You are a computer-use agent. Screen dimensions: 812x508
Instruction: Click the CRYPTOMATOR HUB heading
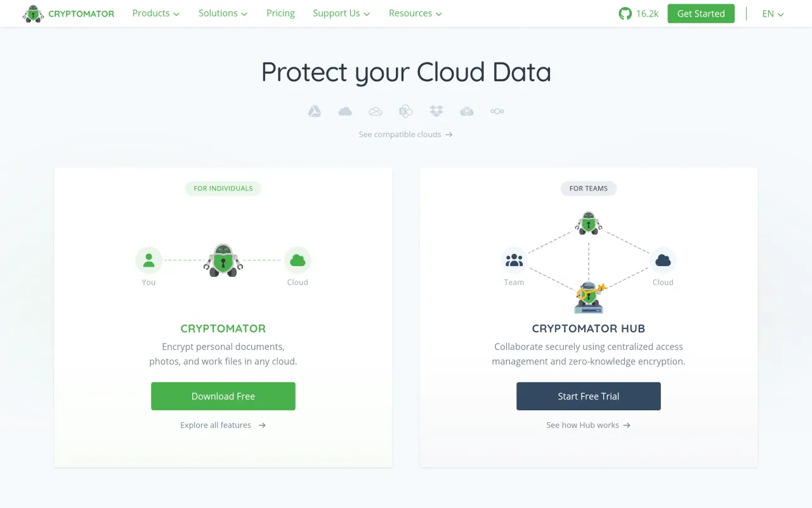(x=589, y=329)
